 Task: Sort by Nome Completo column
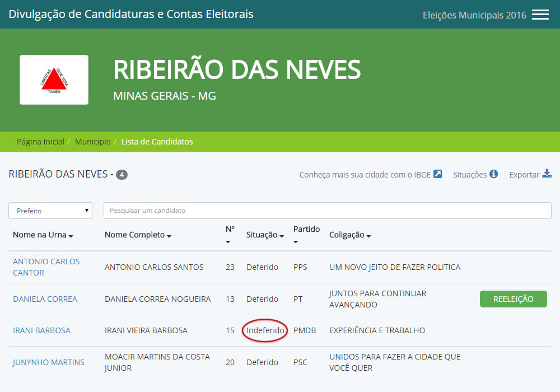click(x=138, y=235)
